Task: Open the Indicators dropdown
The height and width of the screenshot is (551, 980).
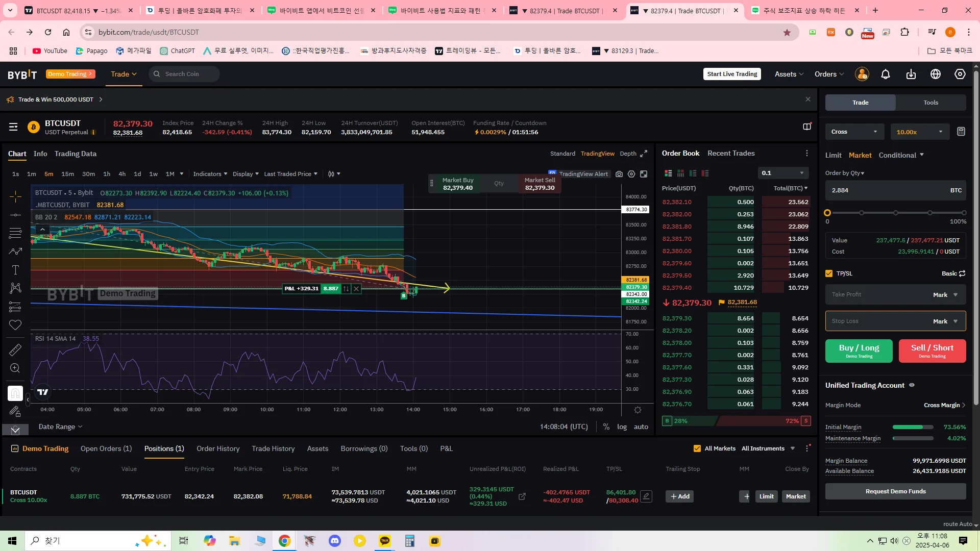Action: [x=210, y=174]
